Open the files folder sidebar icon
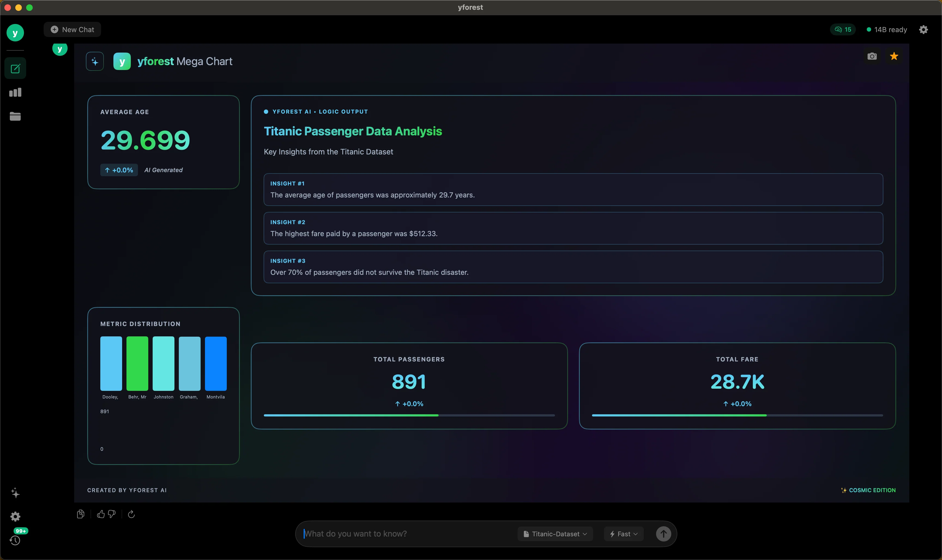The width and height of the screenshot is (942, 560). click(x=15, y=116)
